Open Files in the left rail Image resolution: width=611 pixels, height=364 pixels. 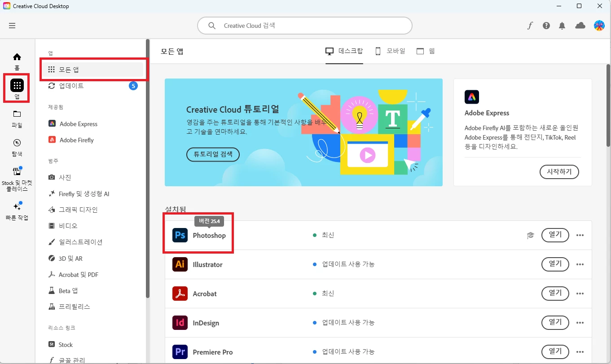[17, 119]
